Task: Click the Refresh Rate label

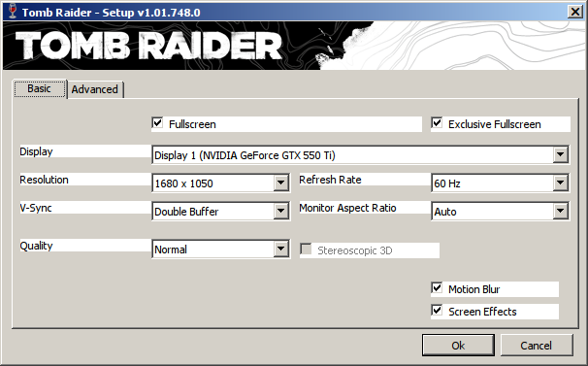Action: (x=330, y=180)
